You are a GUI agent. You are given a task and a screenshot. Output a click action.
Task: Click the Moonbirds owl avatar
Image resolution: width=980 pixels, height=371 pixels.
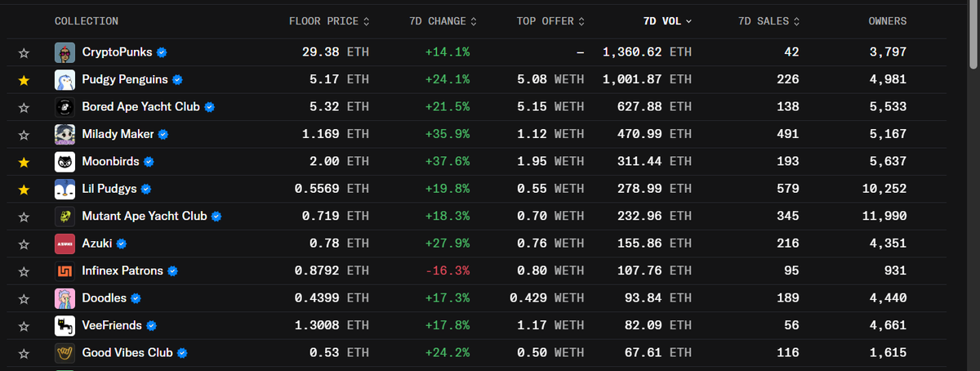(x=65, y=162)
